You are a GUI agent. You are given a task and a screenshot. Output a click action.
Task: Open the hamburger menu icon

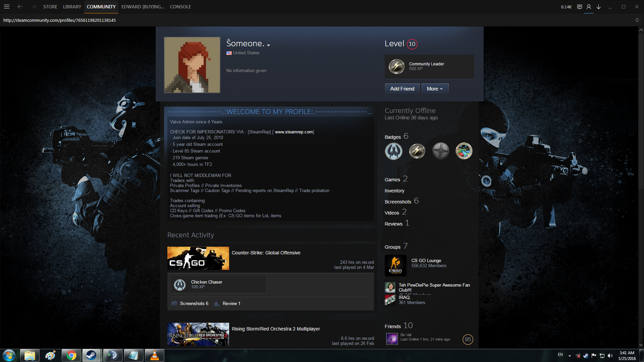tap(7, 7)
